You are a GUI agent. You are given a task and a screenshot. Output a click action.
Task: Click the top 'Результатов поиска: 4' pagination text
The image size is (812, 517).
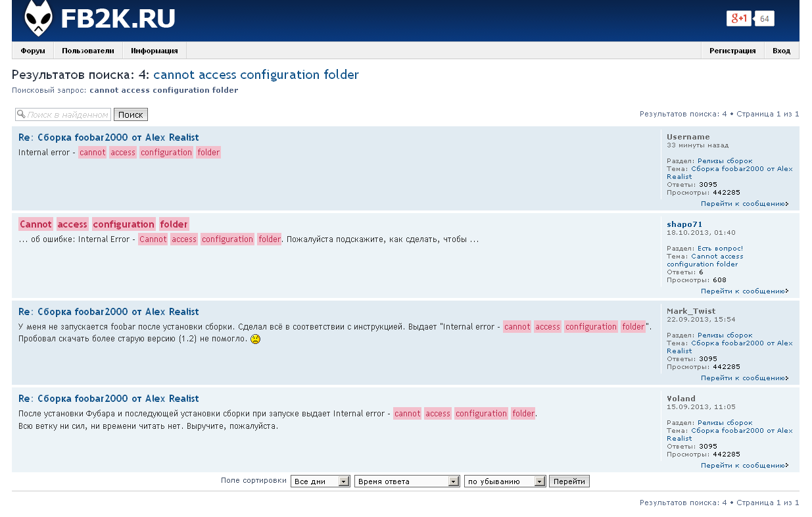click(x=683, y=114)
